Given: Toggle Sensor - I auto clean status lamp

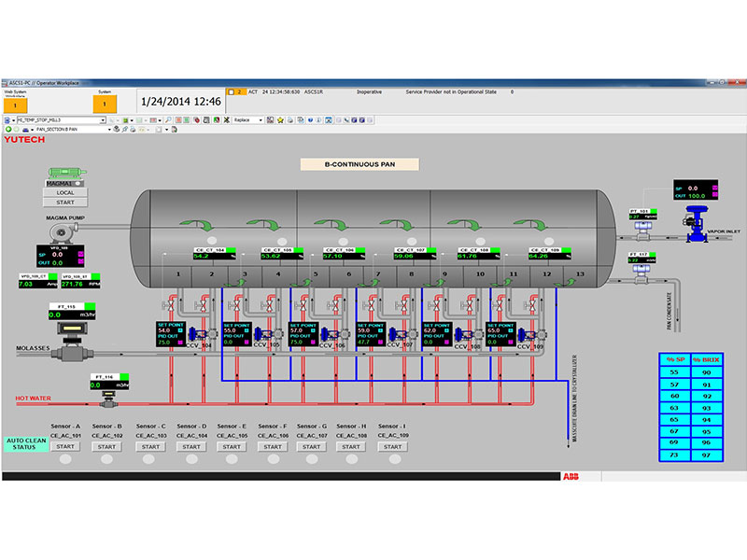Looking at the screenshot, I should click(395, 459).
